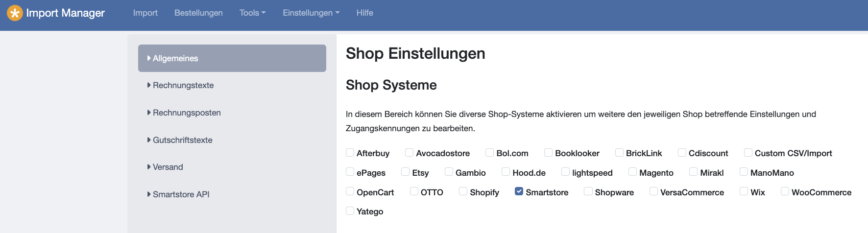This screenshot has width=868, height=233.
Task: Open the Bestellungen menu item
Action: 198,13
